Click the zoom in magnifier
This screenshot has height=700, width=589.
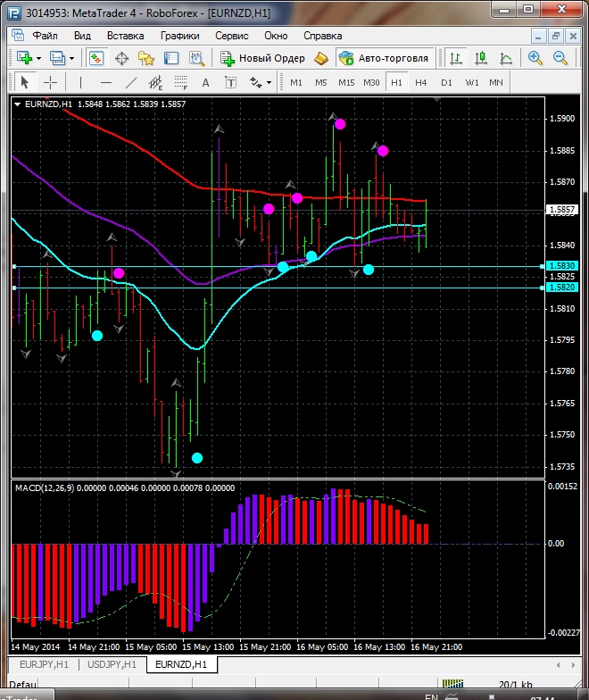[x=535, y=58]
